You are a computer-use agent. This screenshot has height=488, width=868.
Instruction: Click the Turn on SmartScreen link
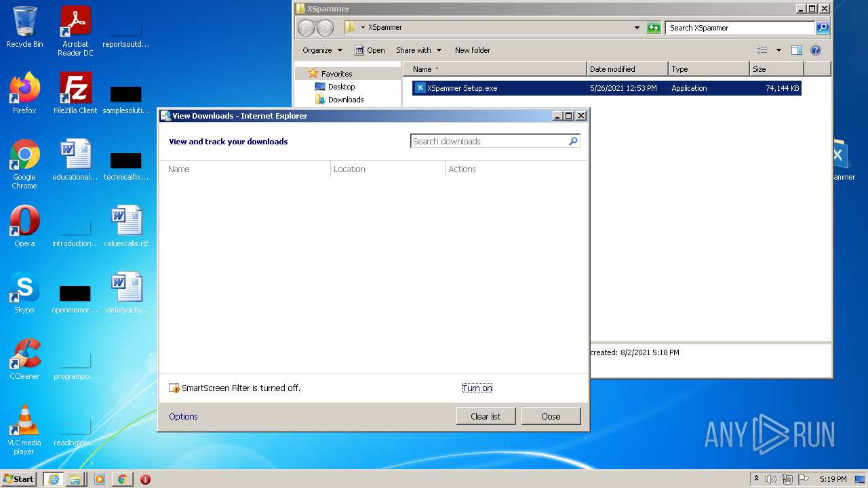tap(477, 388)
